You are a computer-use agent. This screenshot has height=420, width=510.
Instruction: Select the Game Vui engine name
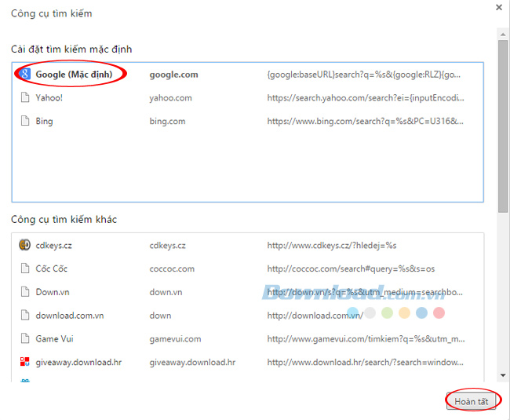54,339
